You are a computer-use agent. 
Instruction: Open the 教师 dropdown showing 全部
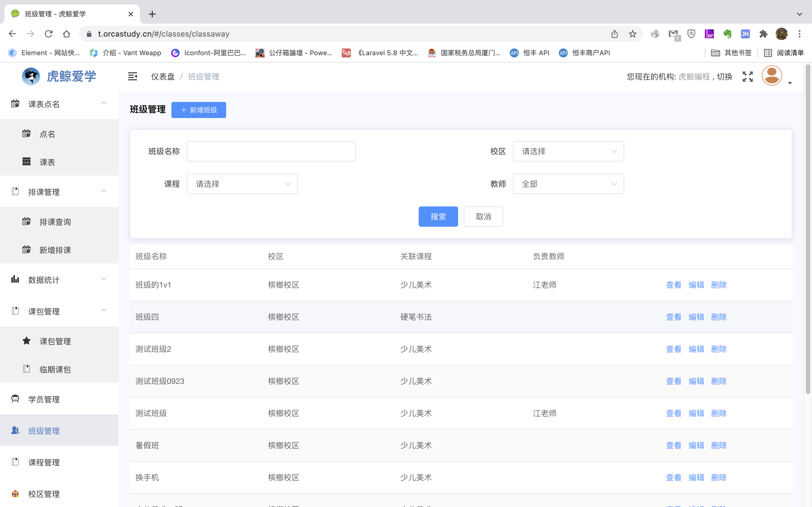coord(568,184)
